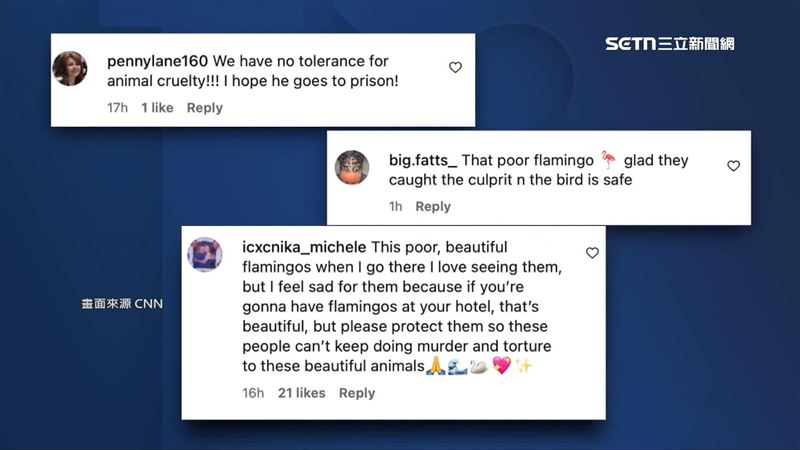The height and width of the screenshot is (450, 800).
Task: Reply to pennylane160's comment
Action: pyautogui.click(x=205, y=108)
